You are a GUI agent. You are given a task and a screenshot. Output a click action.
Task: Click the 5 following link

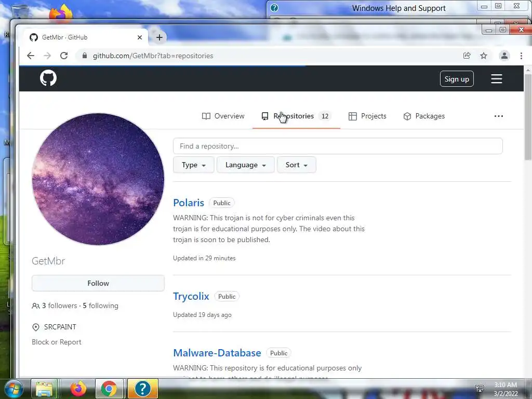coord(100,305)
